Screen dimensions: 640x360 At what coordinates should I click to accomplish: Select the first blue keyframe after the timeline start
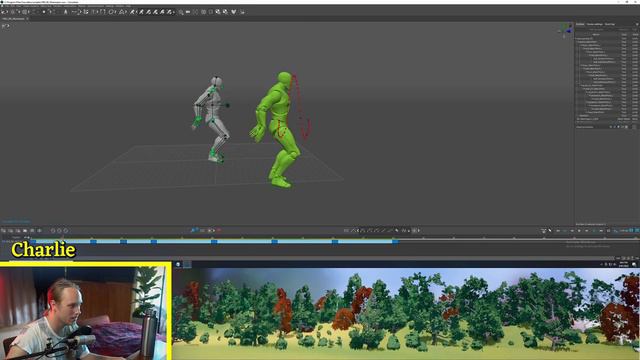pos(93,242)
